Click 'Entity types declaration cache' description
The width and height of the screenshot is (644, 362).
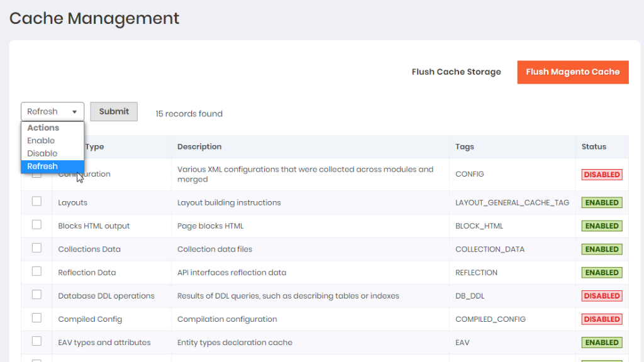point(235,343)
